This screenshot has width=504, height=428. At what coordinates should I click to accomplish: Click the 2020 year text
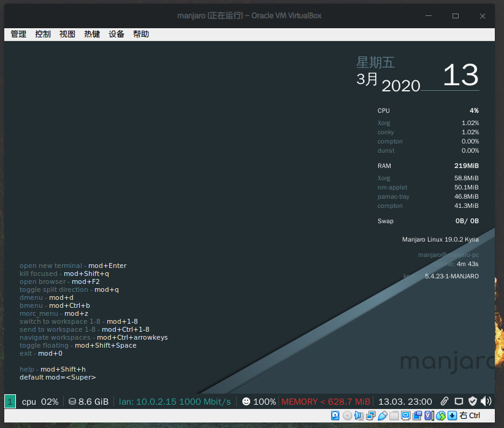401,86
